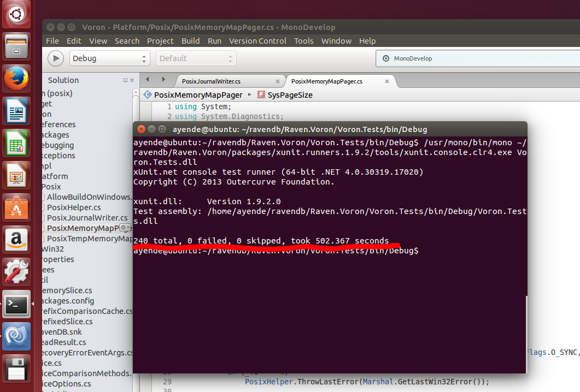The height and width of the screenshot is (392, 580).
Task: Click the terminal scrollbar
Action: pos(526,334)
